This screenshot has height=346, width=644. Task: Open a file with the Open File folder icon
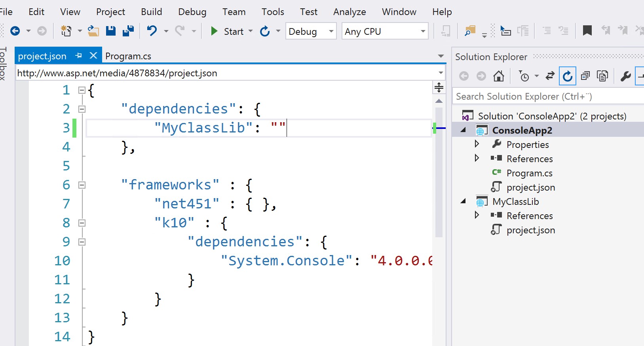tap(93, 31)
